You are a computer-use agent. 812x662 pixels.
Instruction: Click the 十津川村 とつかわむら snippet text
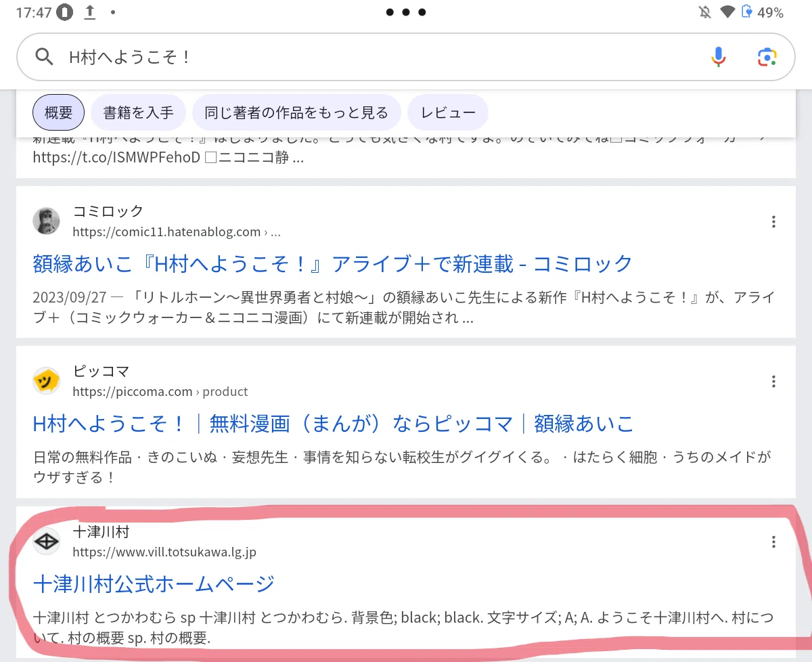pyautogui.click(x=403, y=627)
